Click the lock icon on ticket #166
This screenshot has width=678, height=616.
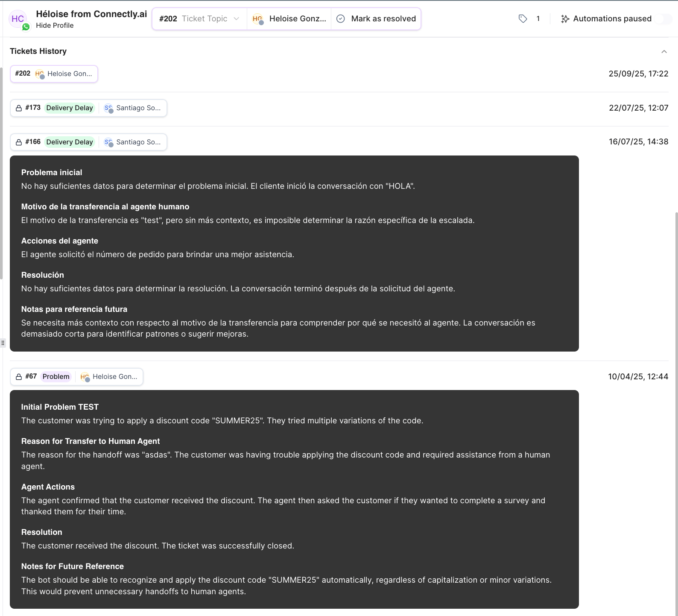pyautogui.click(x=19, y=142)
